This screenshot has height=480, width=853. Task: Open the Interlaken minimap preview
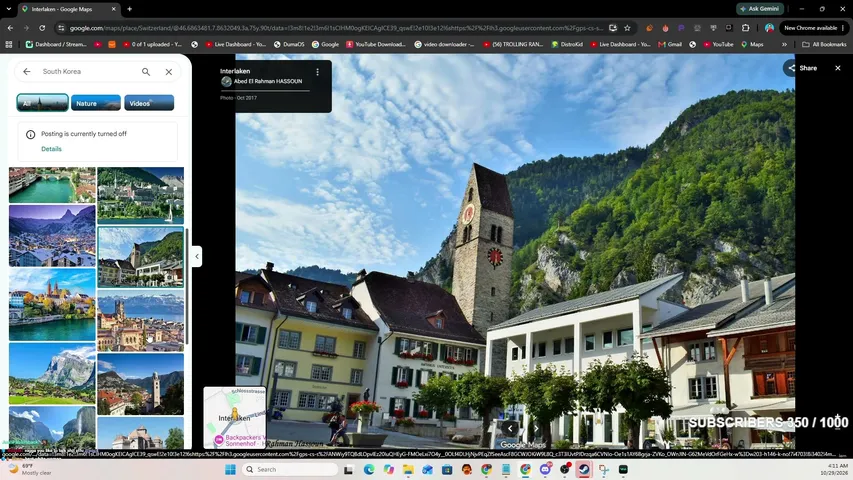(x=234, y=417)
